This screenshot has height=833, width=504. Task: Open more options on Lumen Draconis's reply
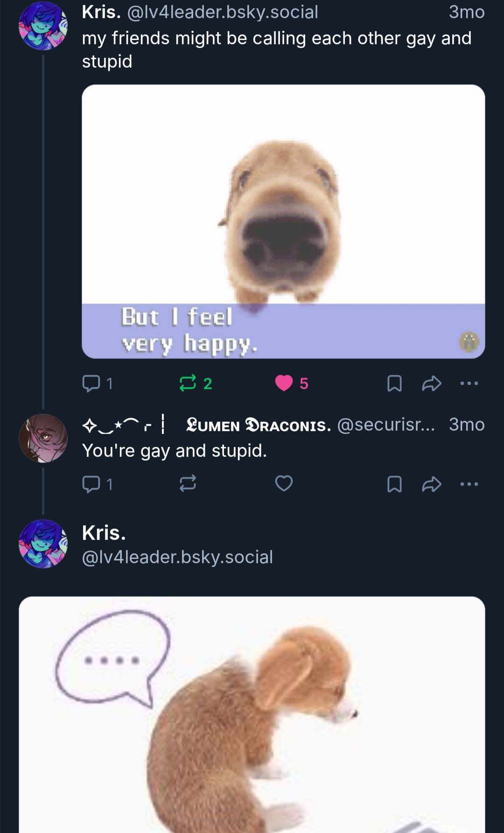[x=469, y=484]
